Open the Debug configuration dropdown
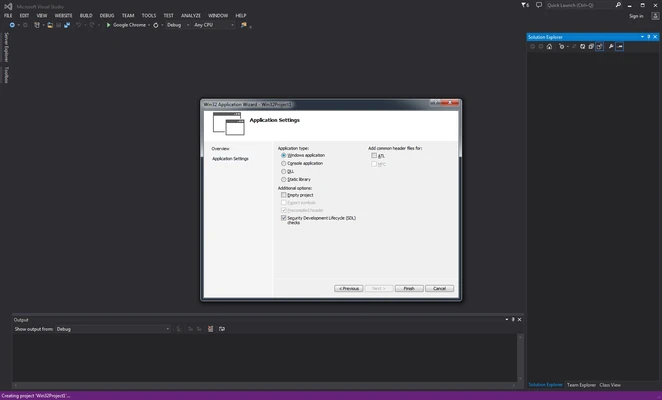The image size is (662, 400). click(177, 25)
